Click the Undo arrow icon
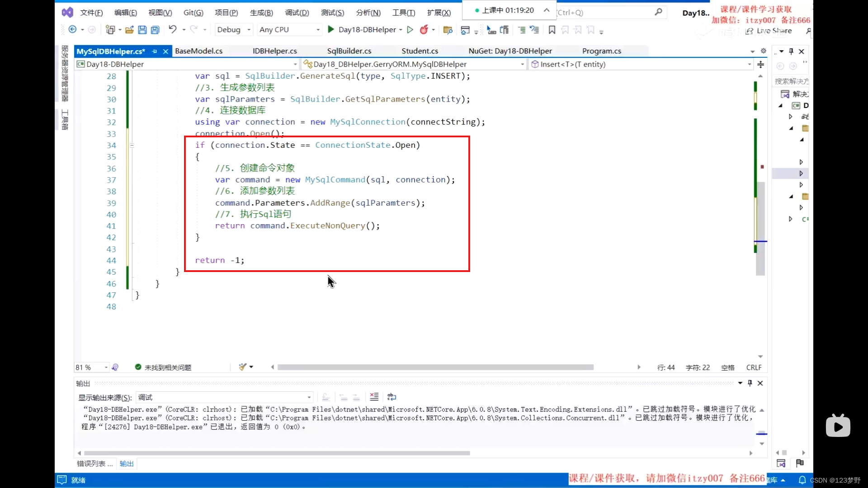The width and height of the screenshot is (868, 488). coord(172,30)
